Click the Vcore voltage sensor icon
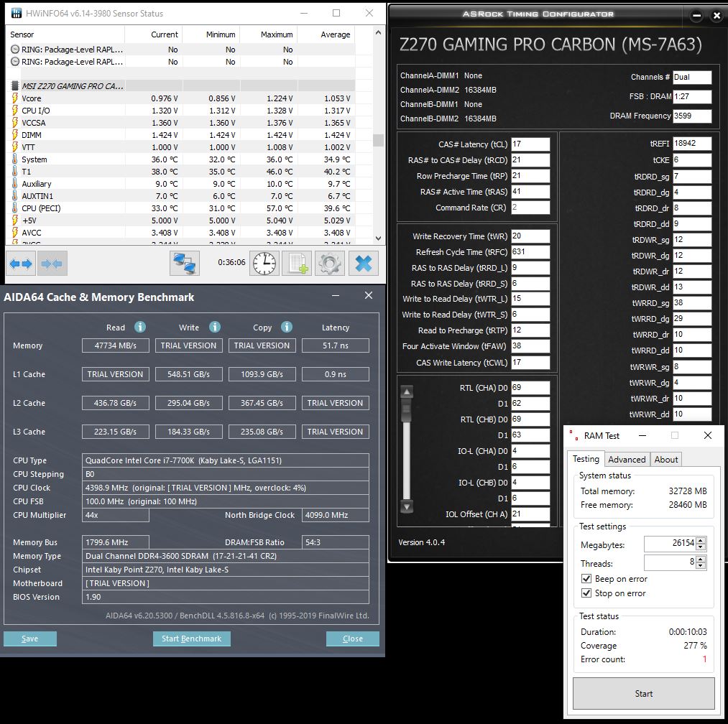The width and height of the screenshot is (728, 724). pos(15,98)
